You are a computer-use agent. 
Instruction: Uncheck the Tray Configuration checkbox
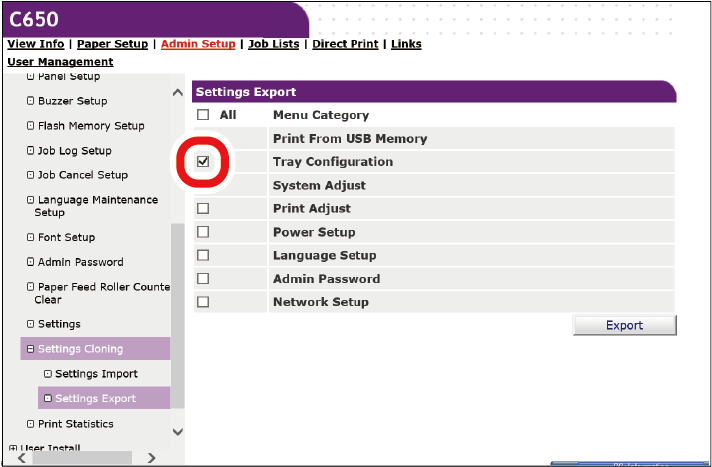203,161
